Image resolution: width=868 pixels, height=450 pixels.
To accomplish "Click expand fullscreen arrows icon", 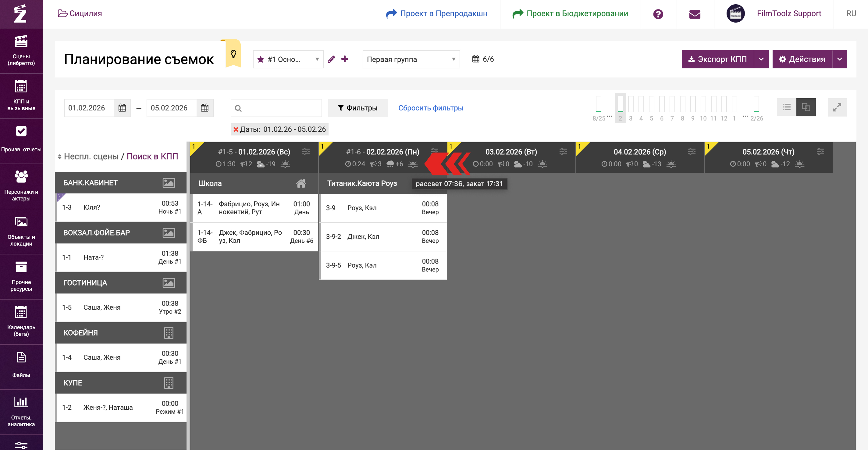I will tap(837, 108).
